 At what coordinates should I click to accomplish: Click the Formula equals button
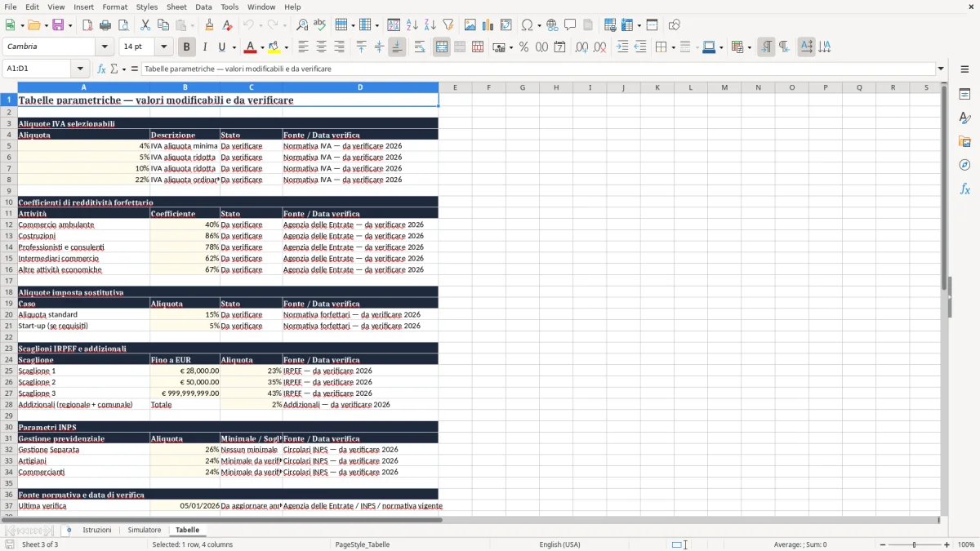[135, 69]
